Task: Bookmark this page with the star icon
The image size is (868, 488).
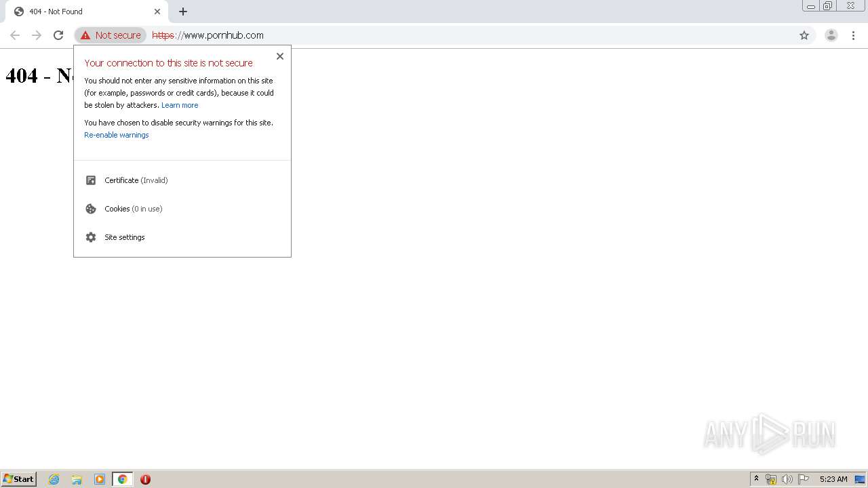Action: [804, 35]
